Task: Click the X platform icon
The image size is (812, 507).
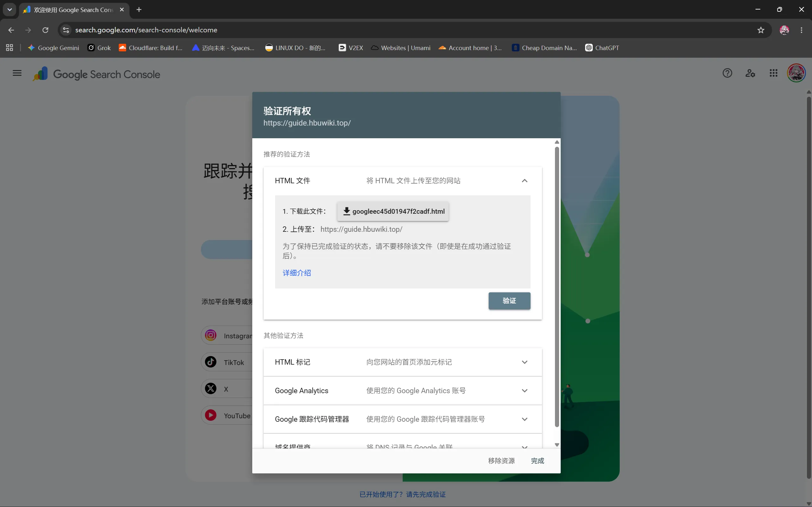Action: pos(211,389)
